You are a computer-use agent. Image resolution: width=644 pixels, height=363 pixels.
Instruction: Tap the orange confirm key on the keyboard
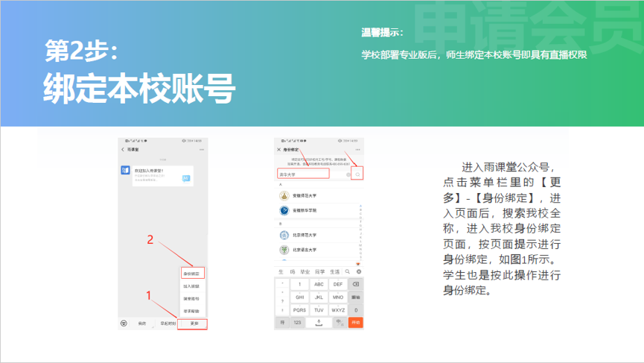tap(356, 323)
